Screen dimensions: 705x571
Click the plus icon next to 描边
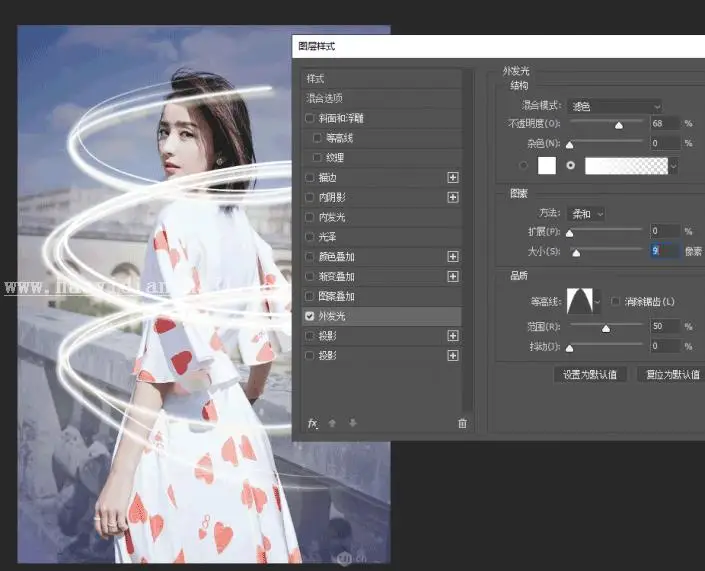(453, 178)
